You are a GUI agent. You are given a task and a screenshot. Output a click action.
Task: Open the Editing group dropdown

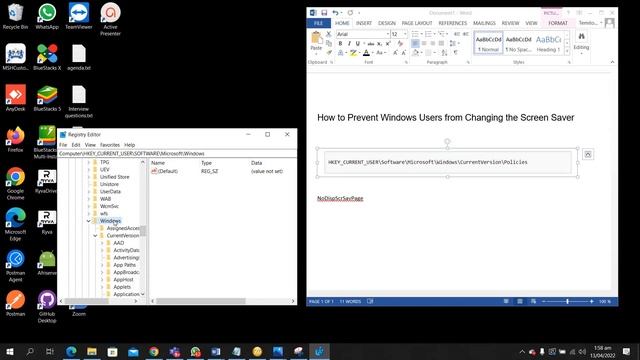(581, 43)
